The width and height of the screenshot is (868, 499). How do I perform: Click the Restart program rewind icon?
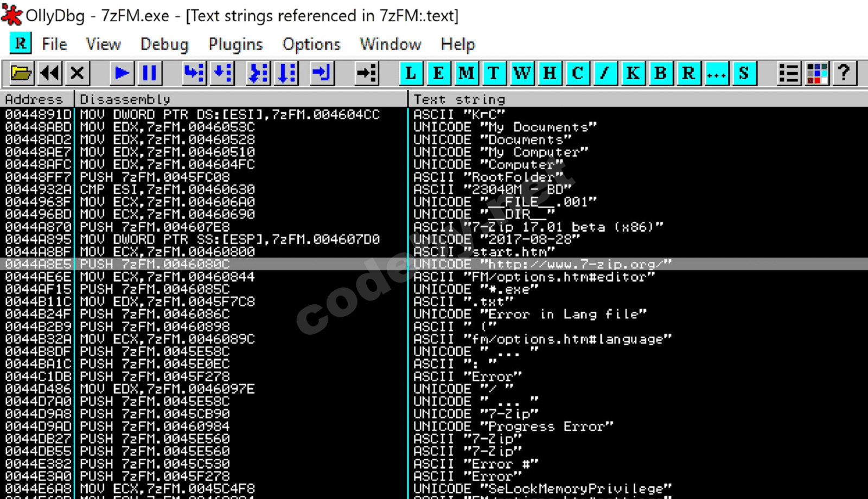tap(50, 73)
